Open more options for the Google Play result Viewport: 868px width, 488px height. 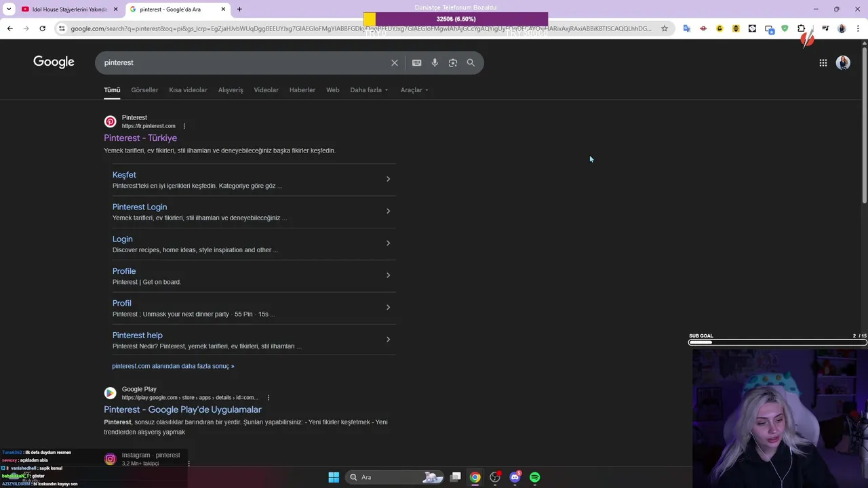[x=269, y=398]
